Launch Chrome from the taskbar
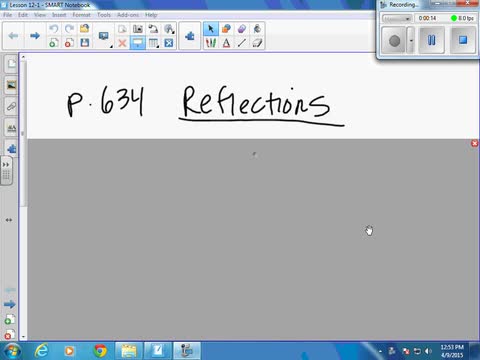Viewport: 480px width, 360px height. (x=100, y=351)
